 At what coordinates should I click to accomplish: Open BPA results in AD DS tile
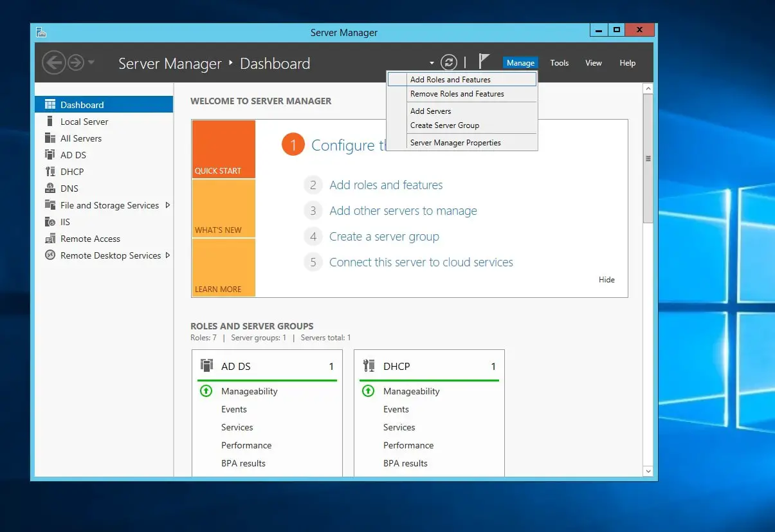tap(243, 463)
